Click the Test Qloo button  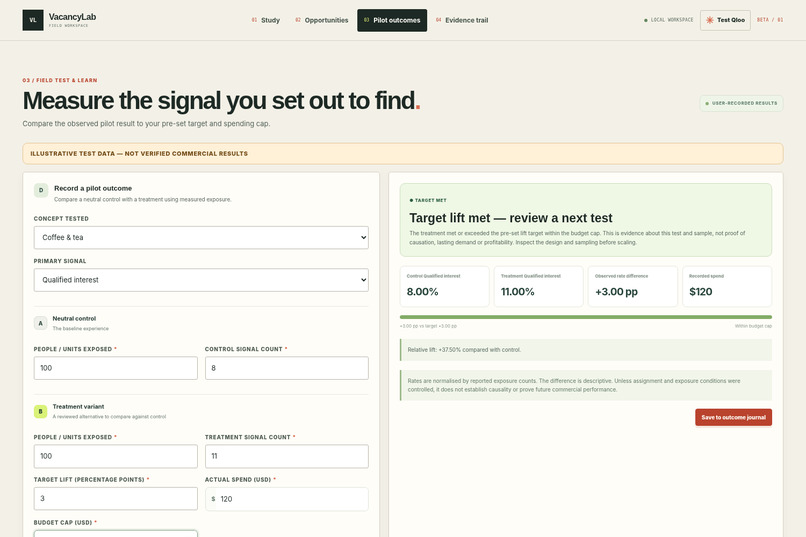tap(725, 20)
